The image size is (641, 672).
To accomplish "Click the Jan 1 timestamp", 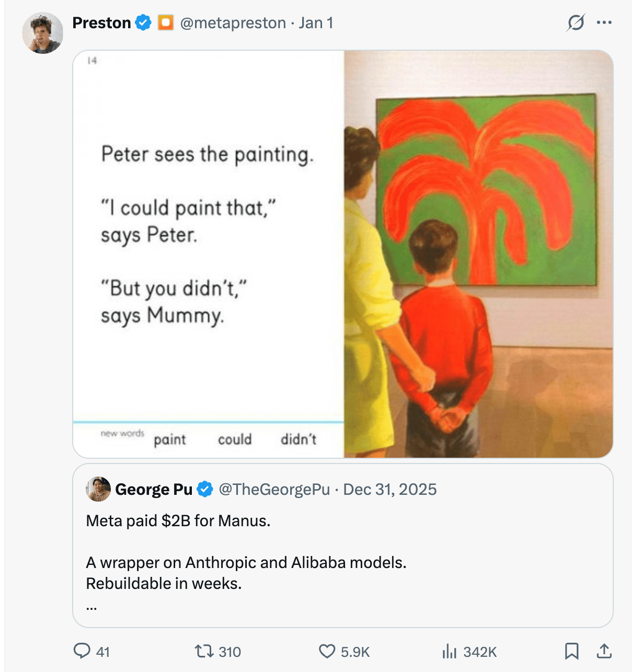I will (x=316, y=23).
